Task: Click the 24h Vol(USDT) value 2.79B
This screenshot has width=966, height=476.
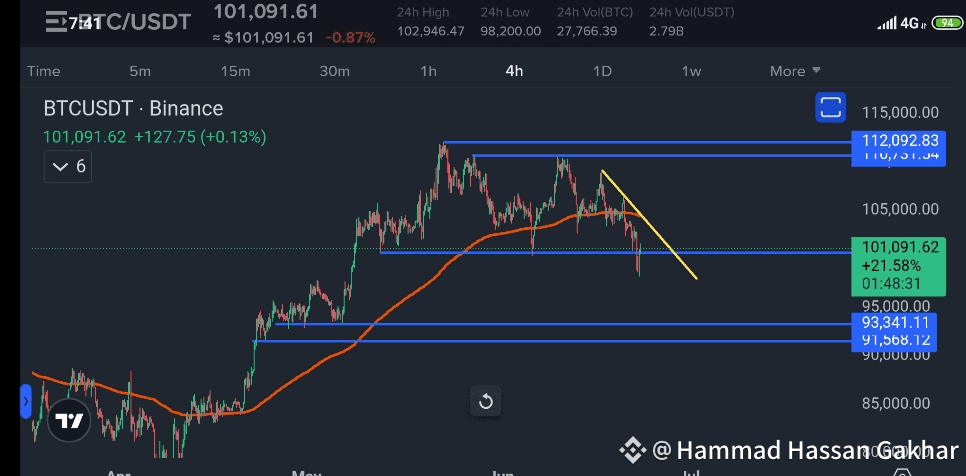Action: click(x=667, y=31)
